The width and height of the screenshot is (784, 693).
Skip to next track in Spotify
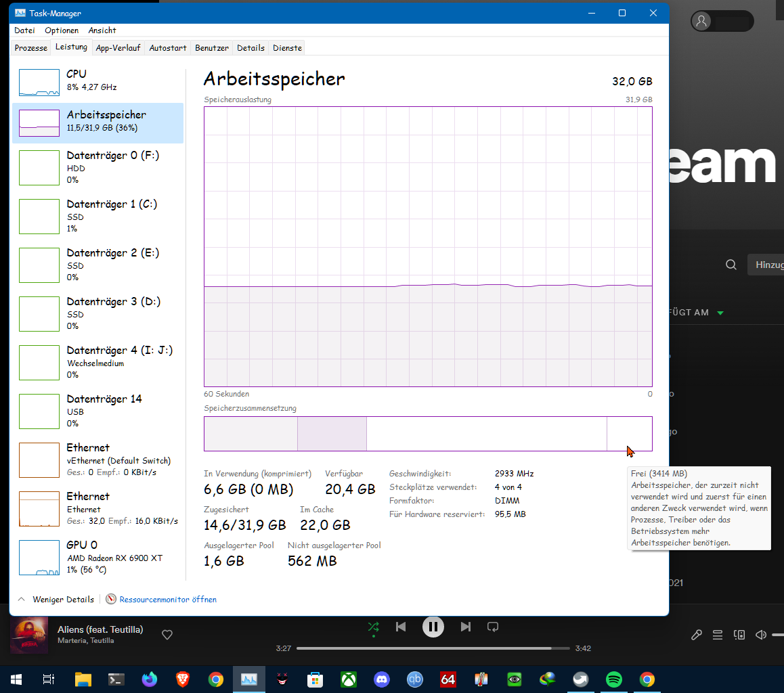click(x=466, y=627)
